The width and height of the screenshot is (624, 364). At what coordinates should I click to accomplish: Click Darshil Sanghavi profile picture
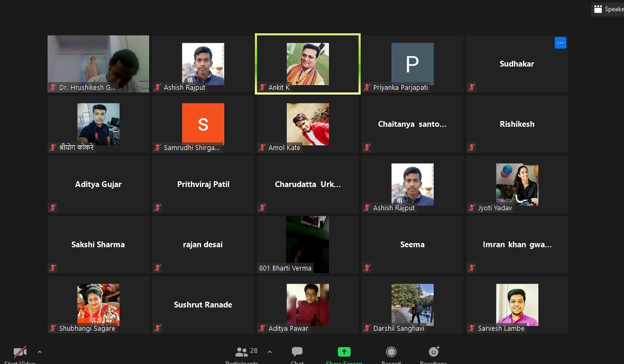(x=412, y=305)
